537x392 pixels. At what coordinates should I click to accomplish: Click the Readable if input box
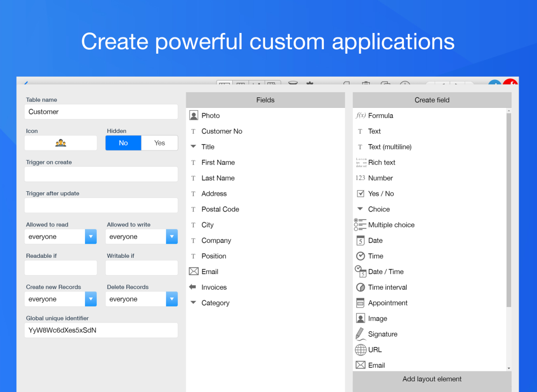tap(60, 268)
